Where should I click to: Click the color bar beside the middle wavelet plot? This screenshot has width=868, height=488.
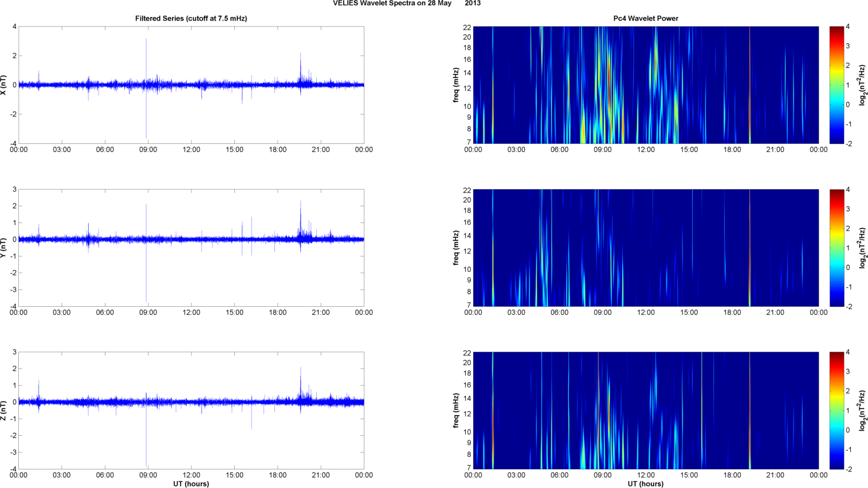click(836, 248)
